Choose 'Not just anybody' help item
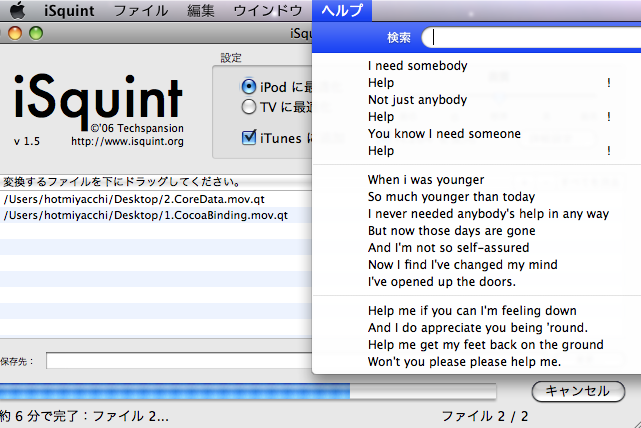Viewport: 641px width, 428px height. (477, 99)
